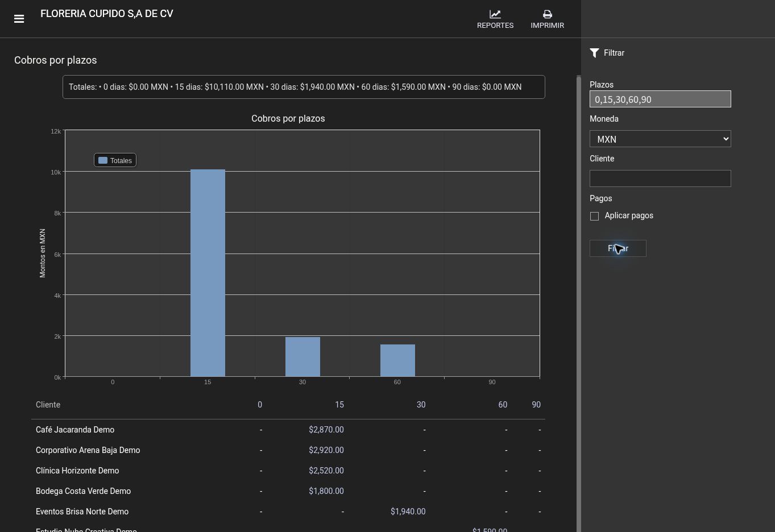The image size is (775, 532).
Task: Click the Totales summary box
Action: (x=304, y=87)
